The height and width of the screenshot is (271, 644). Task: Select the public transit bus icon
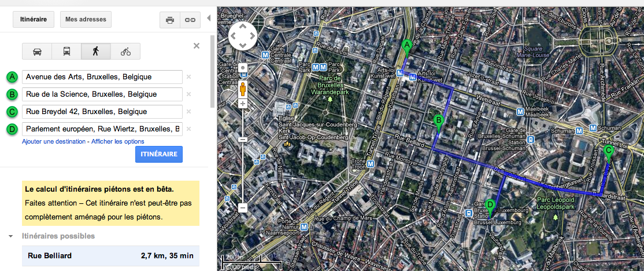point(66,52)
